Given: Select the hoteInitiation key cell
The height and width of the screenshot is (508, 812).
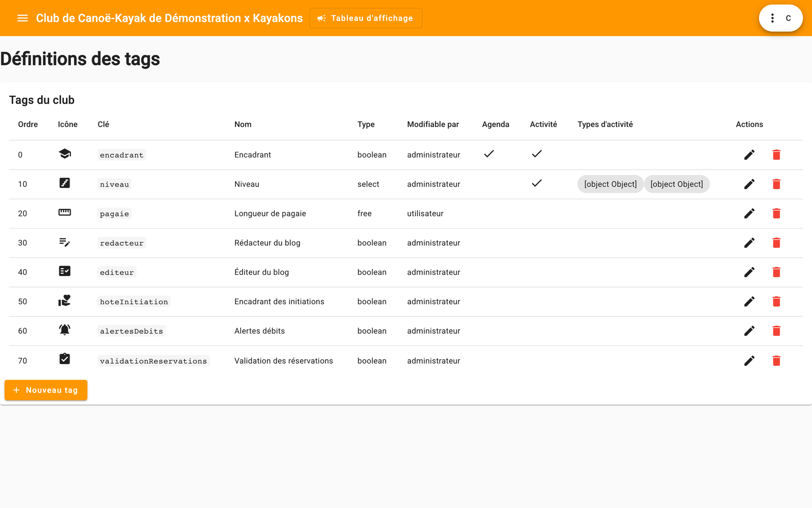Looking at the screenshot, I should point(134,302).
